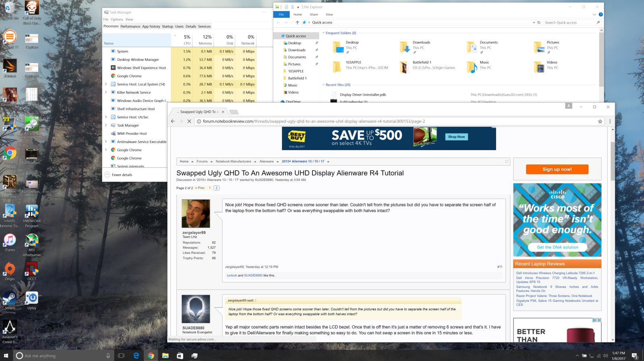Open Call of Duty Black Ops desktop icon

click(x=31, y=12)
